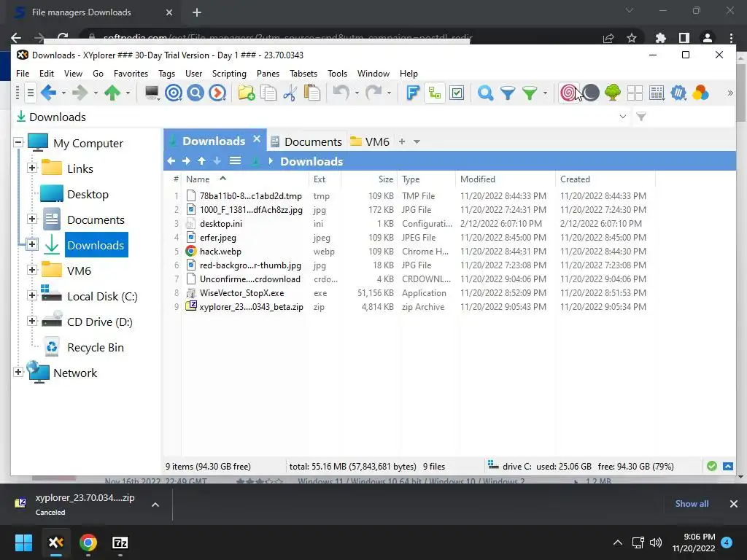
Task: Toggle Color Filters pink spiral button
Action: [x=568, y=93]
